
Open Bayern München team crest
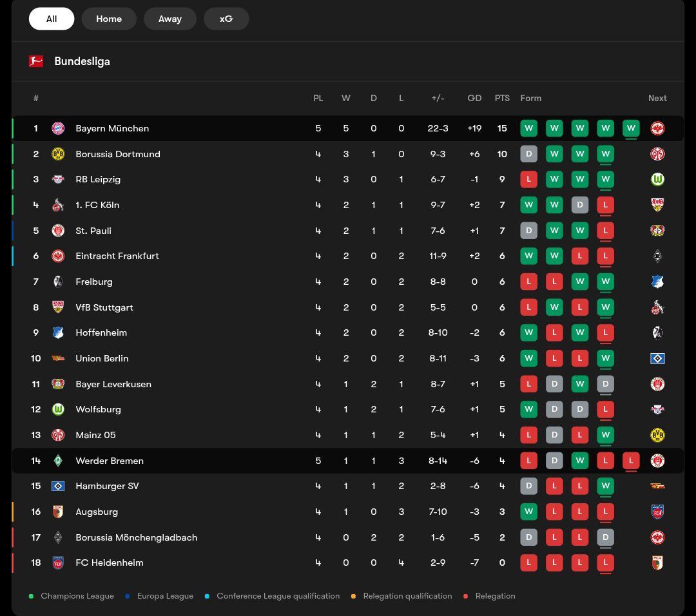58,128
